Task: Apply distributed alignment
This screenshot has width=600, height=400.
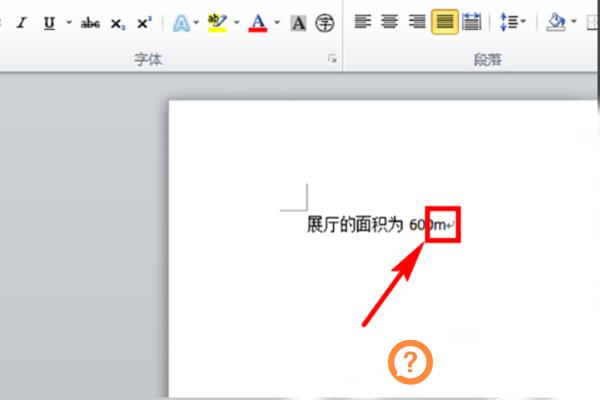Action: pos(472,22)
